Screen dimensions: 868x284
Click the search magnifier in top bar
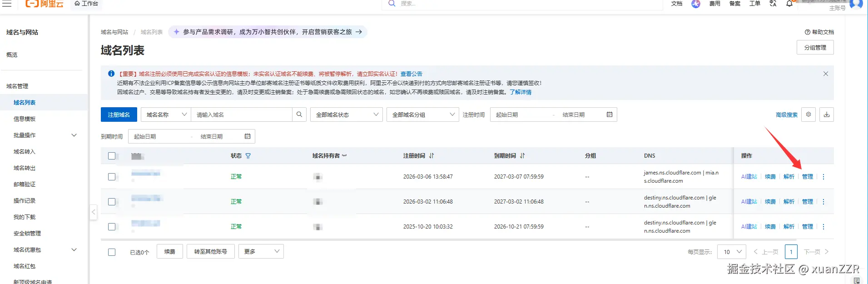click(x=392, y=4)
